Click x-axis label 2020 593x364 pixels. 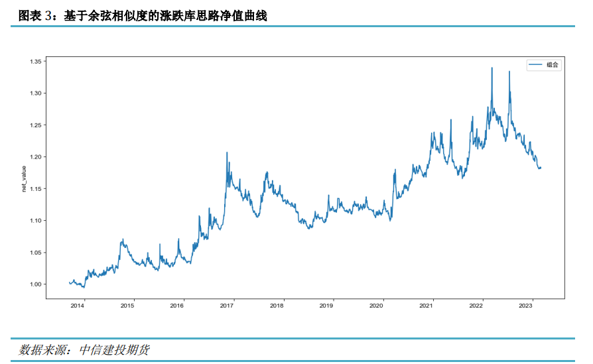click(376, 306)
